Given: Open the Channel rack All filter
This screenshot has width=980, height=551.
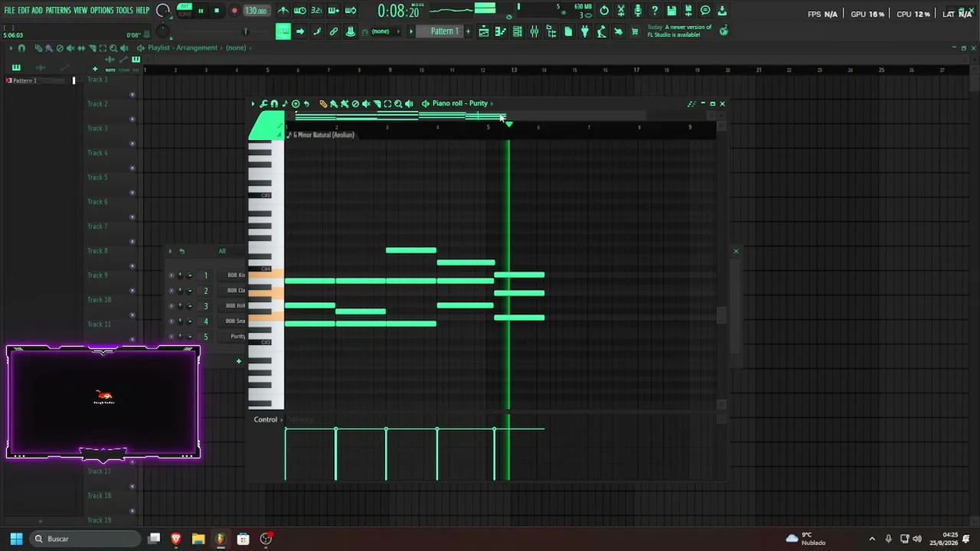Looking at the screenshot, I should click(222, 251).
